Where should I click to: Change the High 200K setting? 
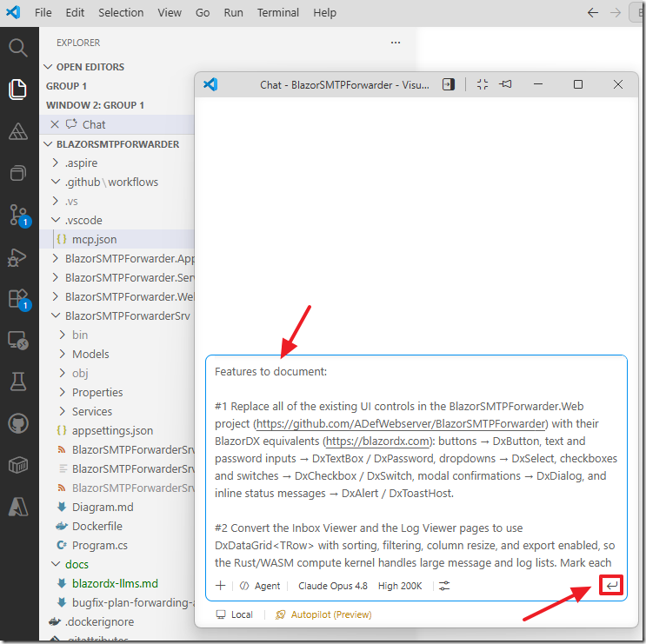point(400,586)
